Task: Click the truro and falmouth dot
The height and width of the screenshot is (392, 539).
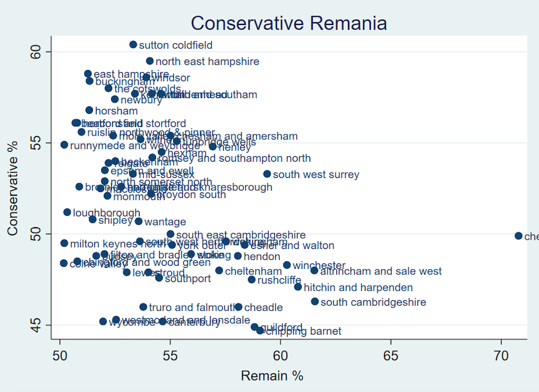Action: click(x=143, y=307)
